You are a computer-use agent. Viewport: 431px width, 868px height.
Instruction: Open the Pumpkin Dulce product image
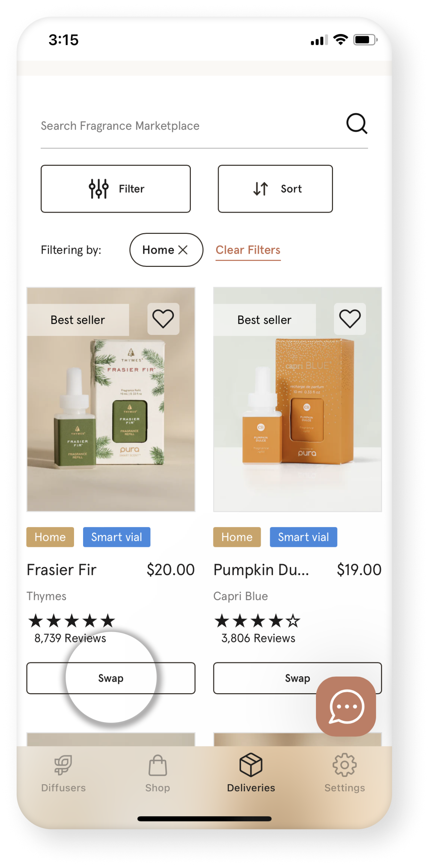click(x=298, y=400)
